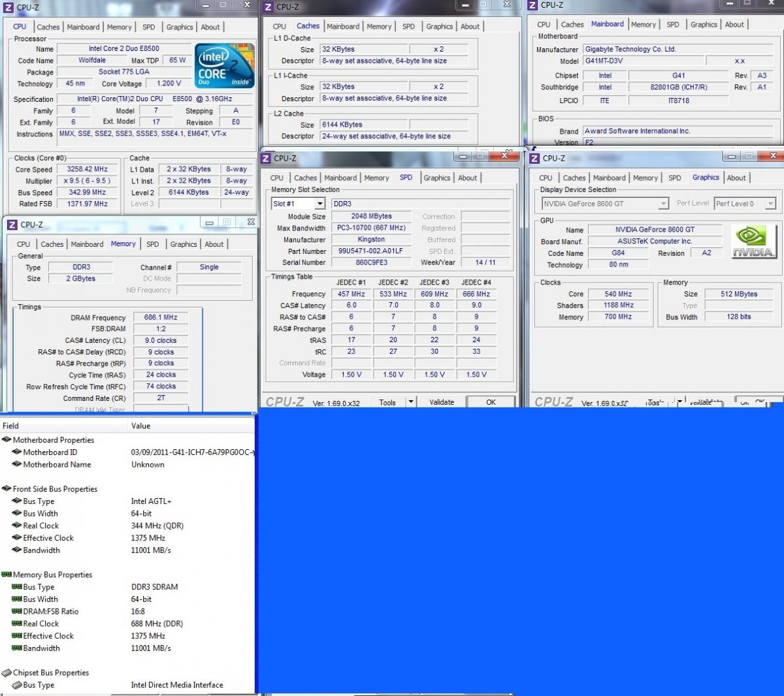
Task: Click the Value column header
Action: point(192,426)
